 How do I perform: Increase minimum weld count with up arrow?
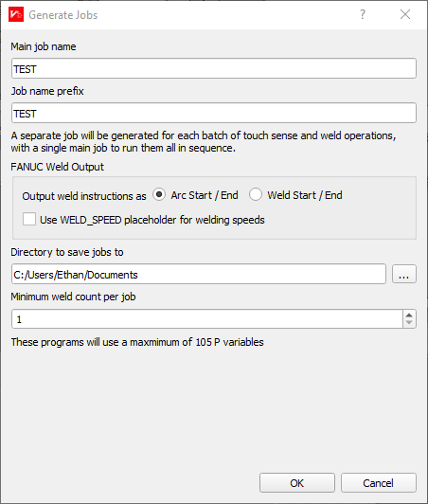(409, 315)
